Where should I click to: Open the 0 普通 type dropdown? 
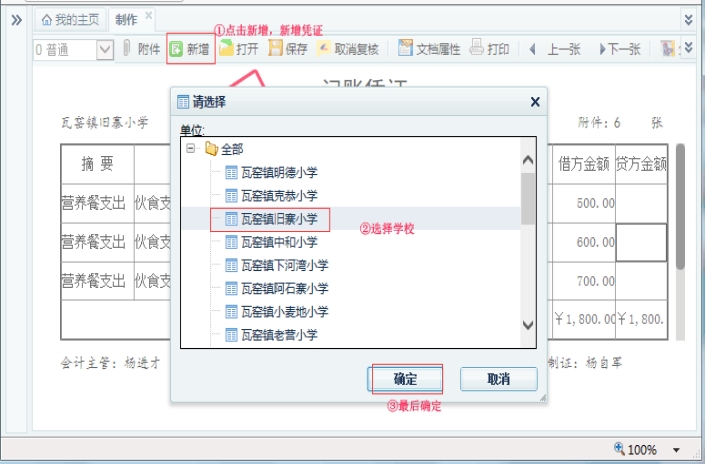[x=105, y=50]
